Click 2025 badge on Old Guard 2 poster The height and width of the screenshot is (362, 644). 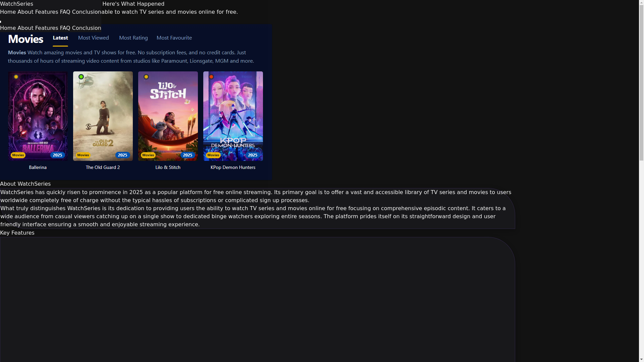coord(123,155)
